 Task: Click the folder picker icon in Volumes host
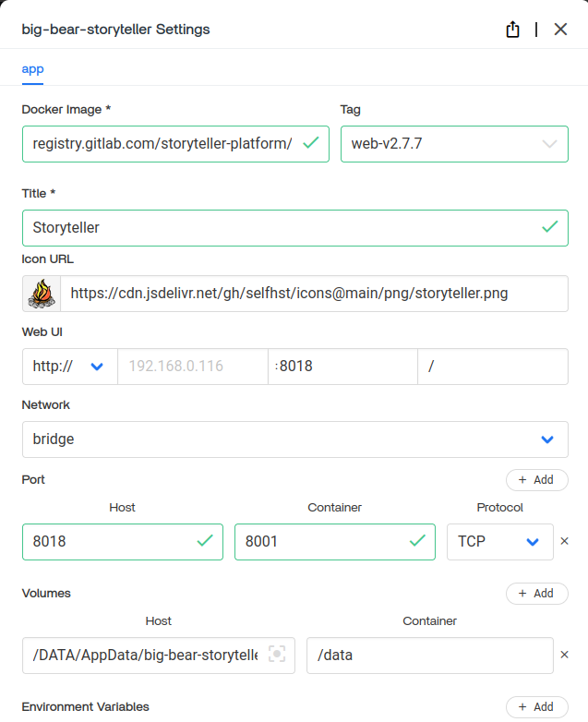[x=276, y=655]
